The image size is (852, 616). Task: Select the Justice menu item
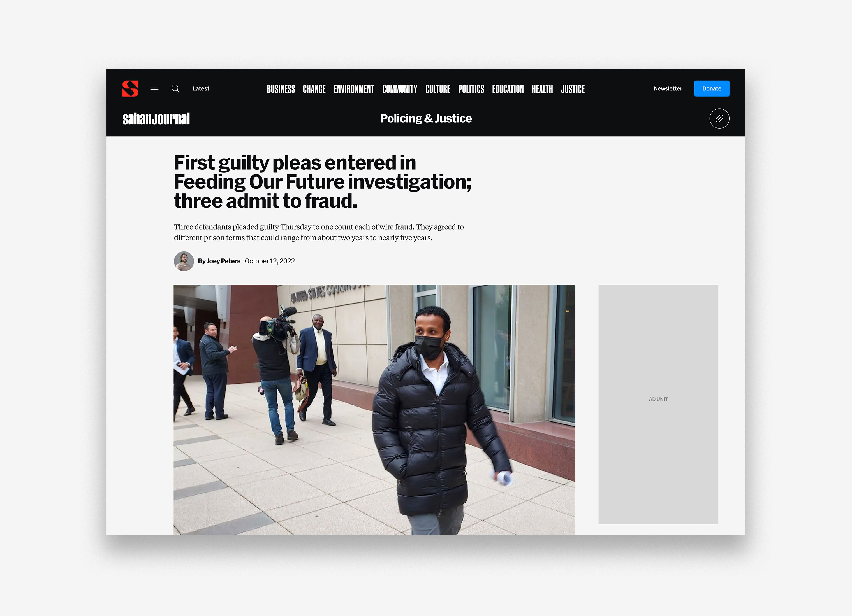click(x=573, y=89)
